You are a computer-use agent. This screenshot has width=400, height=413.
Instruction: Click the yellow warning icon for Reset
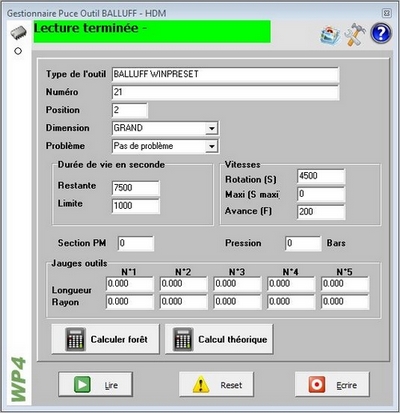[x=201, y=384]
